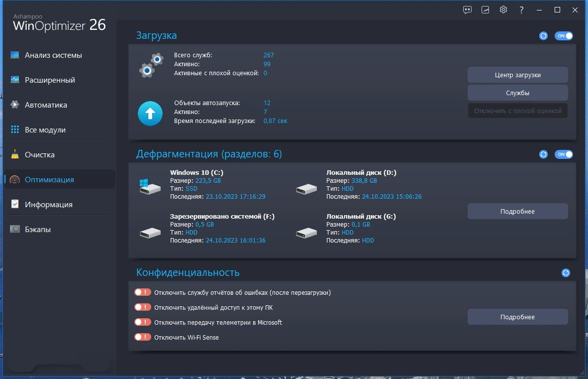Click Локальный диск (G:) title
588x379 pixels.
(x=361, y=216)
